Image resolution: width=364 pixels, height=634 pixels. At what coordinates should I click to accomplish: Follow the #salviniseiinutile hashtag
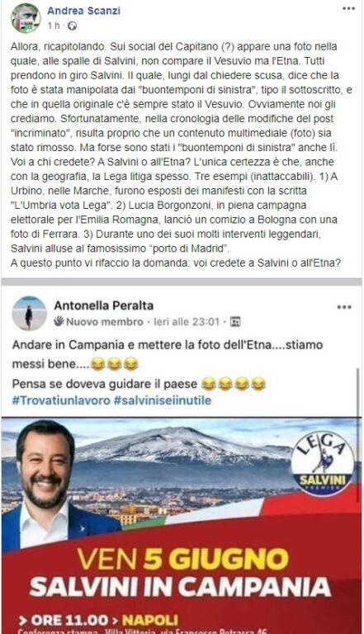click(x=162, y=400)
